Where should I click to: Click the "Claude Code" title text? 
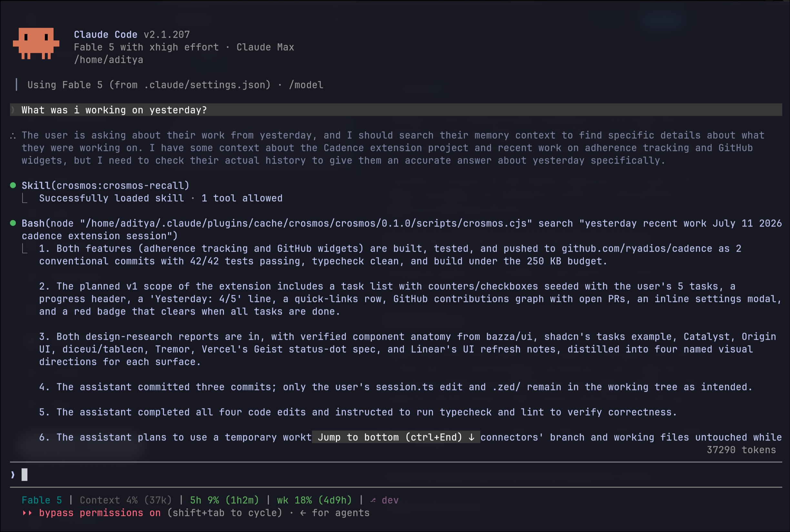(x=105, y=35)
